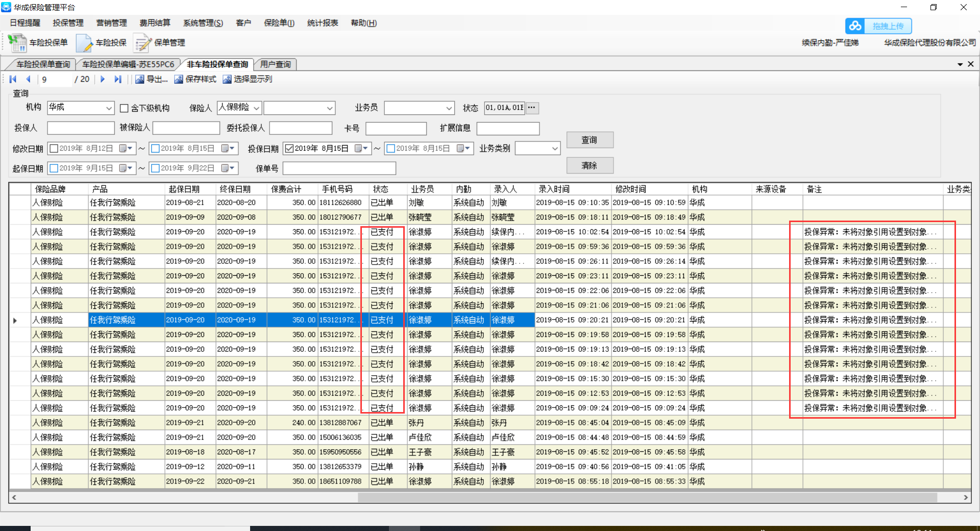Open the 统计报表 menu
Image resolution: width=980 pixels, height=531 pixels.
[x=323, y=23]
